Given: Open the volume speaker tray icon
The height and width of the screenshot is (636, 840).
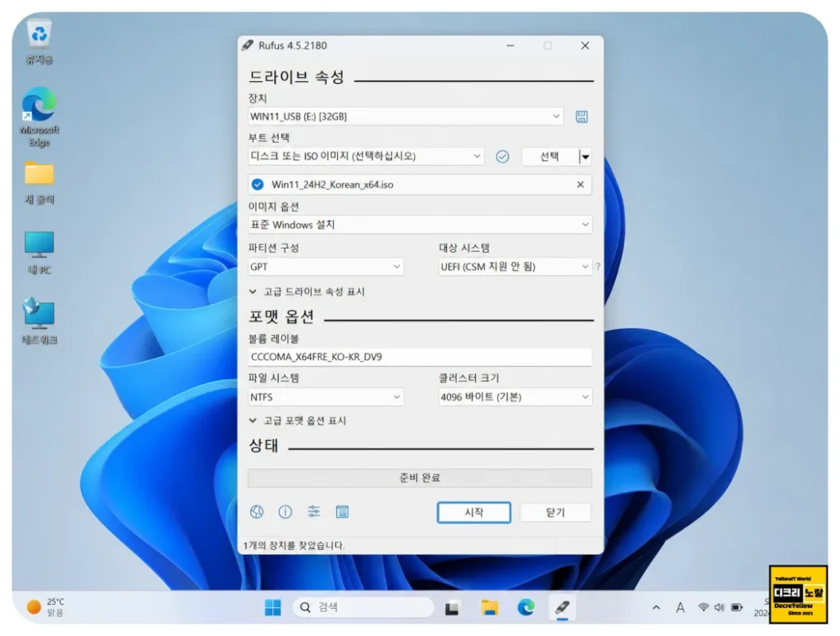Looking at the screenshot, I should pyautogui.click(x=719, y=607).
